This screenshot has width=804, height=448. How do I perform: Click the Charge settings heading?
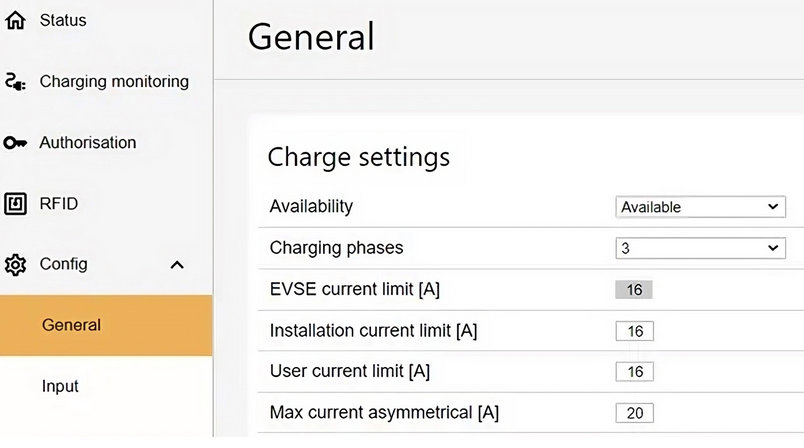[359, 157]
